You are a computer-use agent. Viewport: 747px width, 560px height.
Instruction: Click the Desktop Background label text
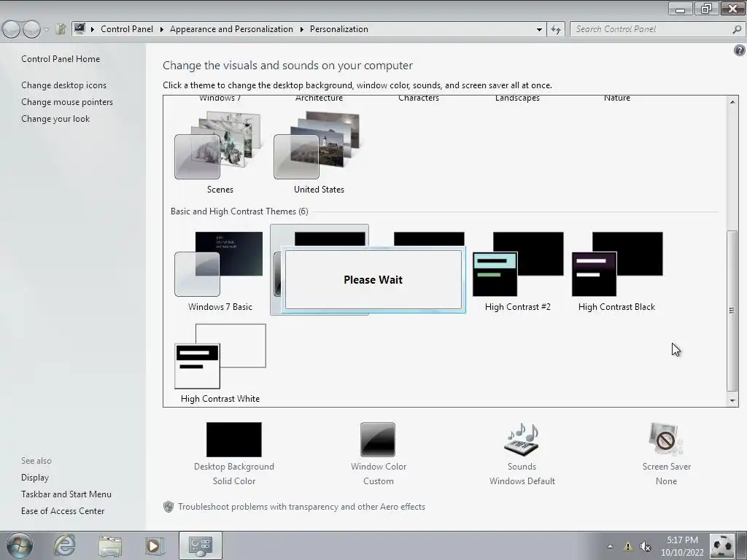click(234, 467)
